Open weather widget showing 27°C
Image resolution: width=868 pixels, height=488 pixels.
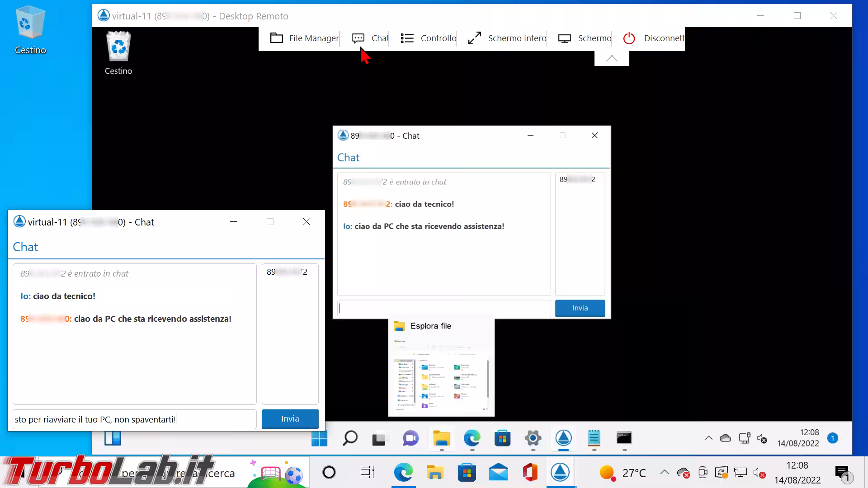(x=623, y=473)
